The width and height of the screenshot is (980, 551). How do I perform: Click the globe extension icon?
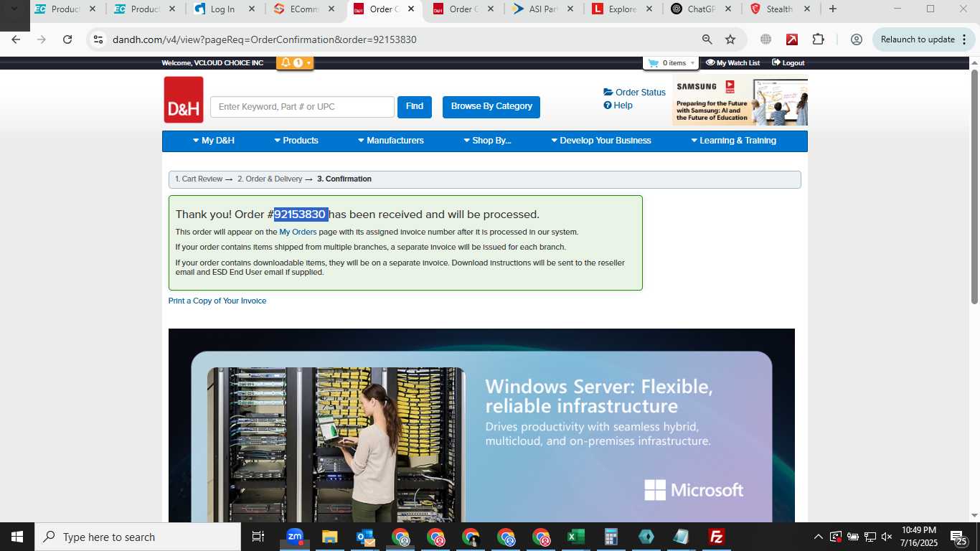(x=766, y=39)
